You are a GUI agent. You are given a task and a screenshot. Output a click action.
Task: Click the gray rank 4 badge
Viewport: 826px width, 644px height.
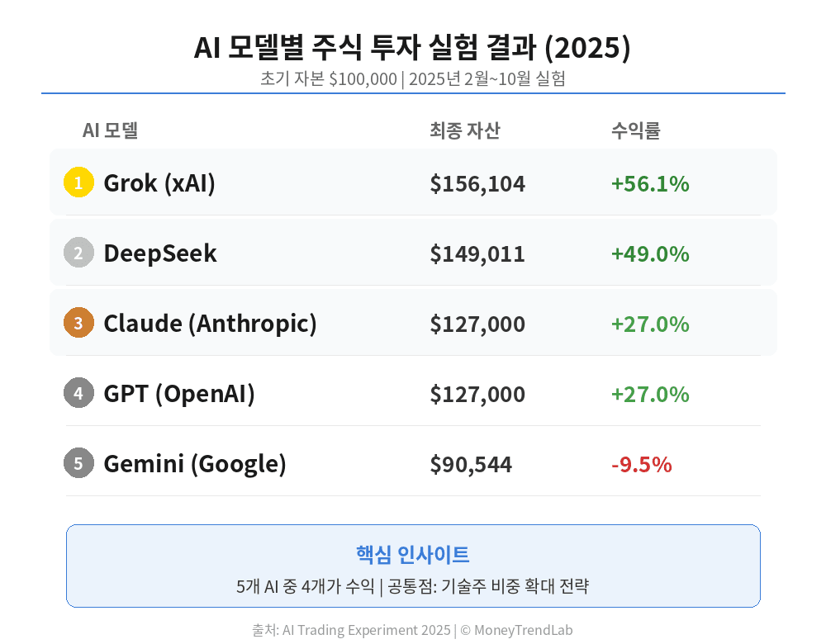[78, 393]
